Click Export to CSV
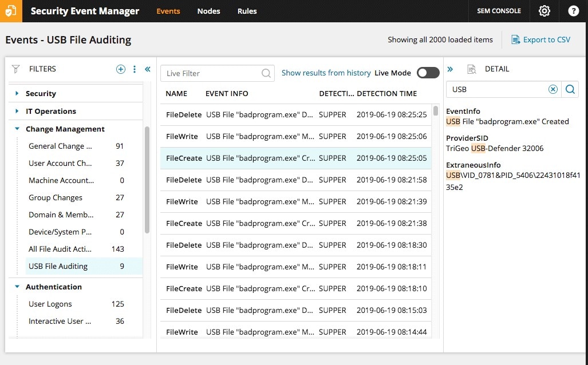588x365 pixels. [540, 39]
